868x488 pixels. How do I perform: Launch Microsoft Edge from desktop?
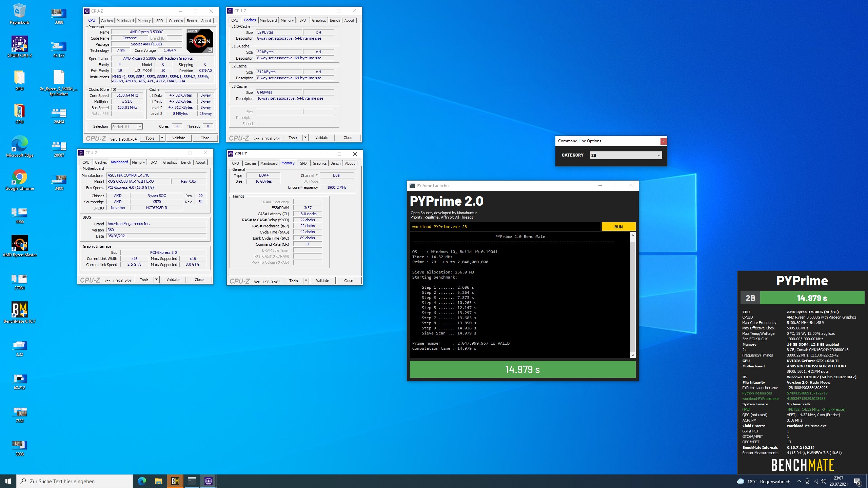(19, 146)
